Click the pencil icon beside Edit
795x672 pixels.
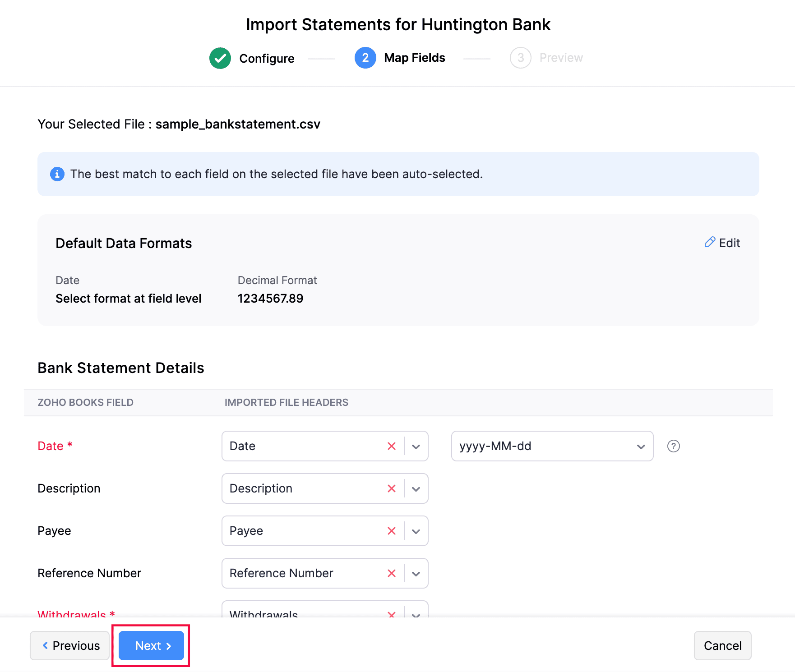click(x=710, y=243)
